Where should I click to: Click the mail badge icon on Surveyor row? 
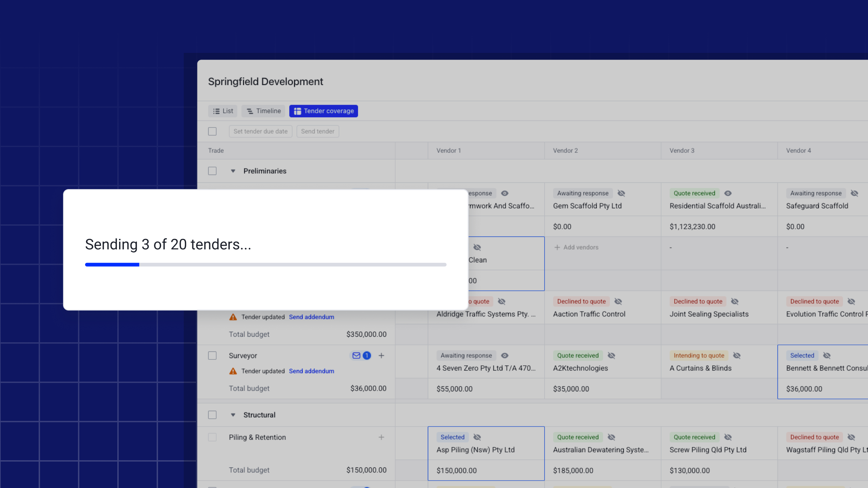356,355
